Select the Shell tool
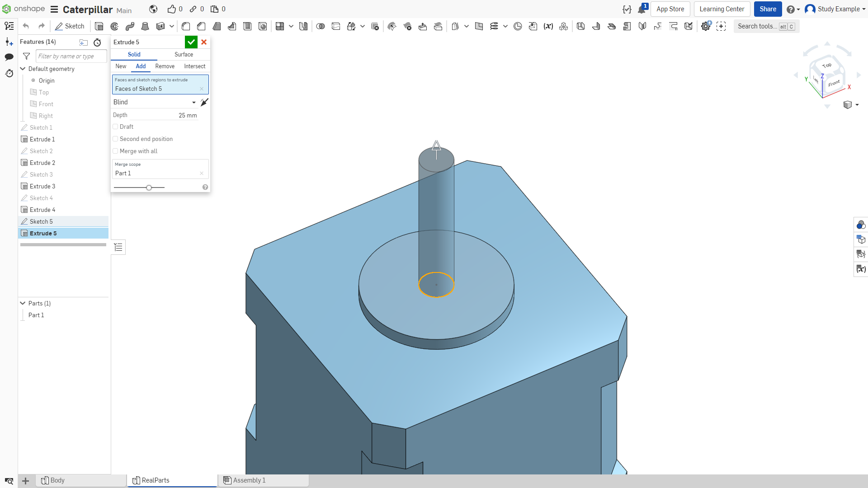 [x=247, y=26]
